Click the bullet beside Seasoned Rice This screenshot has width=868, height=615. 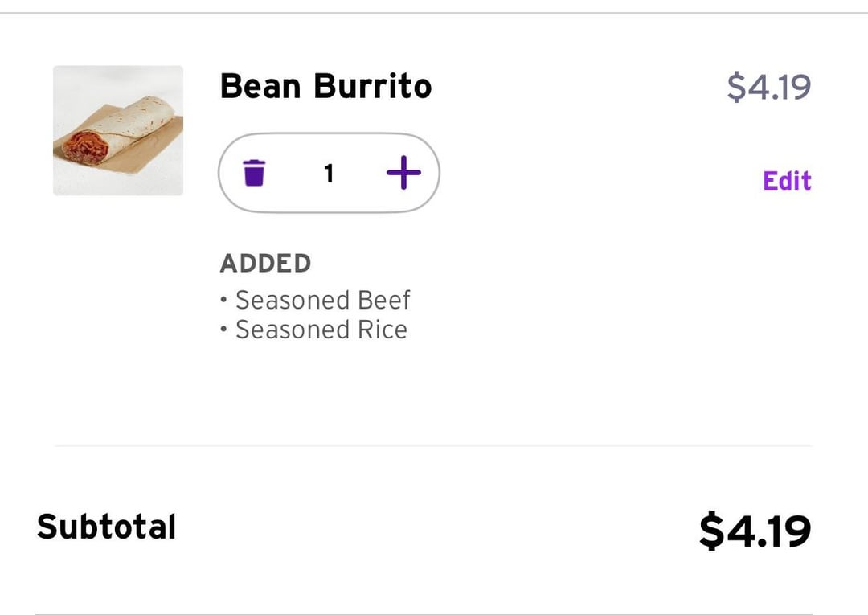(x=223, y=331)
